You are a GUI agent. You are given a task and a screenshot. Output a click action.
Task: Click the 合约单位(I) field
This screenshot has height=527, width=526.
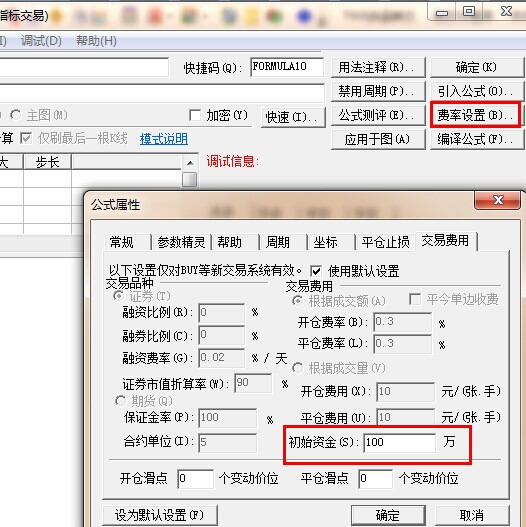228,443
